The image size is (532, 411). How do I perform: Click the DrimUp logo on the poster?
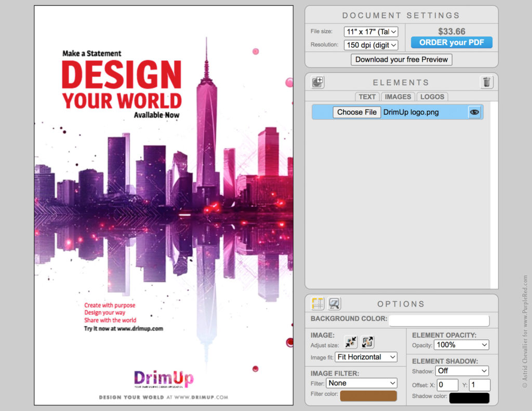(x=164, y=379)
